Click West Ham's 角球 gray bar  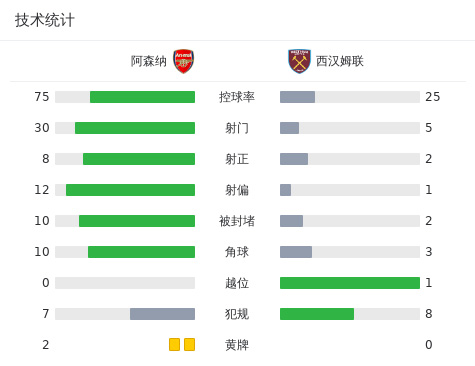coord(296,252)
